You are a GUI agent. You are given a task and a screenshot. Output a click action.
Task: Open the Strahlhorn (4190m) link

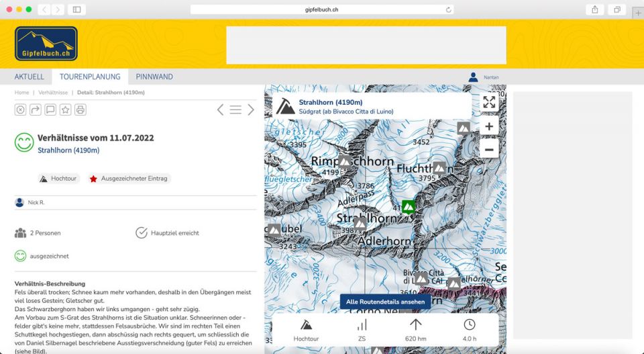pyautogui.click(x=68, y=150)
